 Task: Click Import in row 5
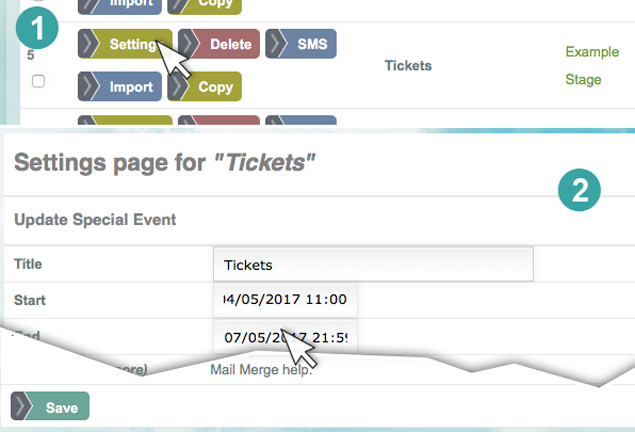(120, 87)
